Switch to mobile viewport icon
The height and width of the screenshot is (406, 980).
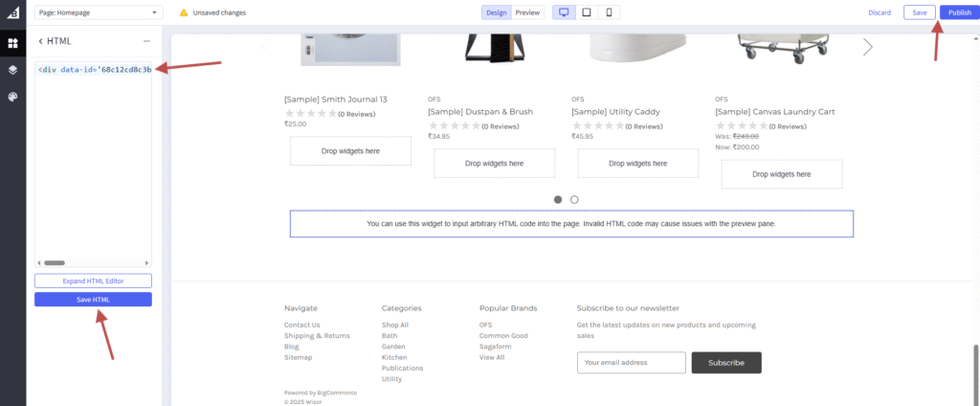(x=609, y=12)
